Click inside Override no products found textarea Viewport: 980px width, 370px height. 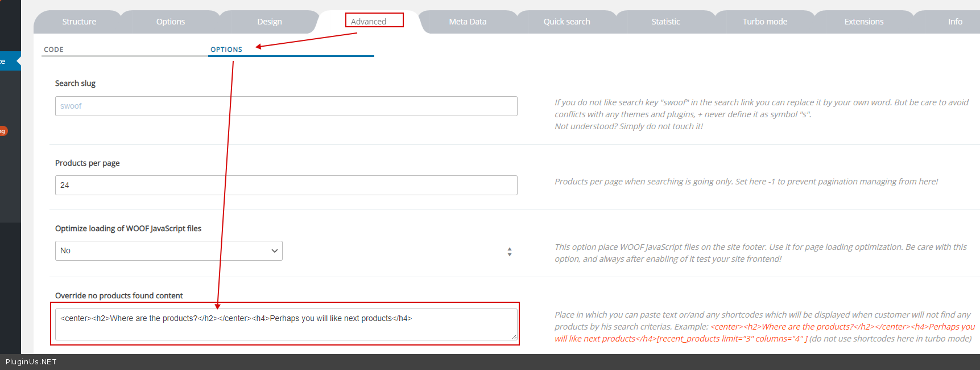pyautogui.click(x=286, y=324)
